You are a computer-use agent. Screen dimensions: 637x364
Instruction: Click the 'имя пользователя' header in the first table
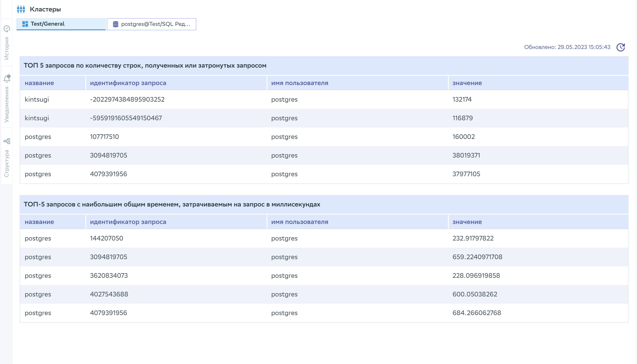299,83
